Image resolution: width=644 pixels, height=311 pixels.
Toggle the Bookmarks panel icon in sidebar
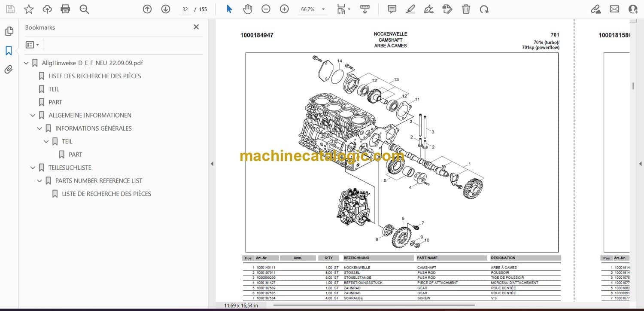pos(9,51)
